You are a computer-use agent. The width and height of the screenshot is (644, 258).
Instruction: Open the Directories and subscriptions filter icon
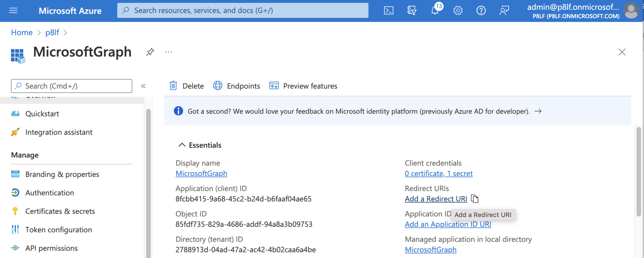pos(412,11)
